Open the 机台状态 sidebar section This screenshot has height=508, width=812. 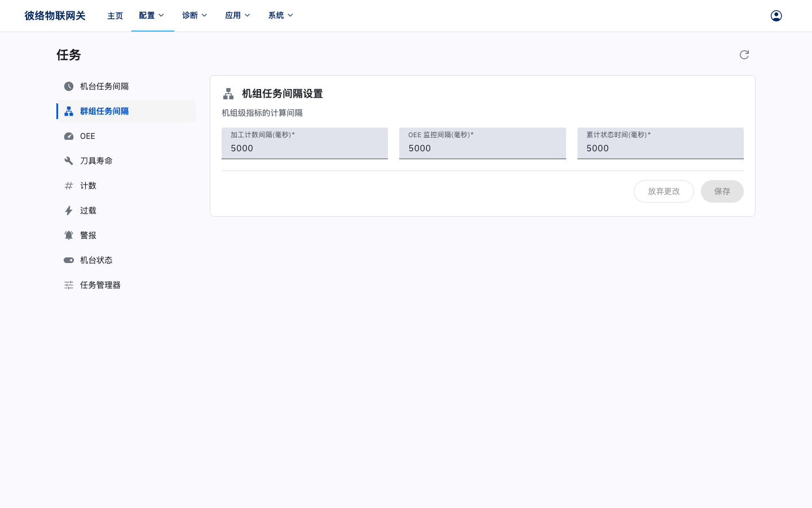[x=126, y=260]
